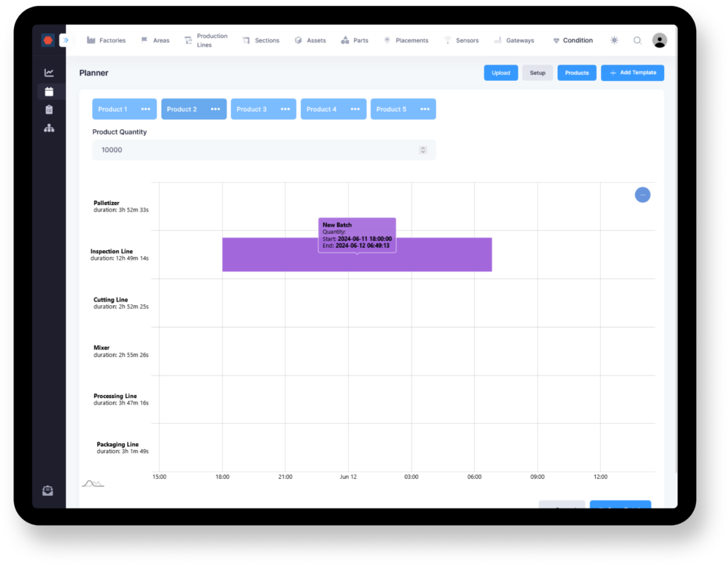Toggle light/dark theme sun icon
Viewport: 728px width, 565px height.
pos(614,41)
